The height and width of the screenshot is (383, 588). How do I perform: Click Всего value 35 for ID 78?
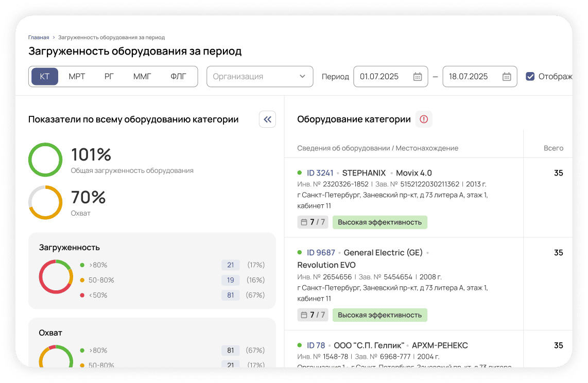pyautogui.click(x=558, y=345)
